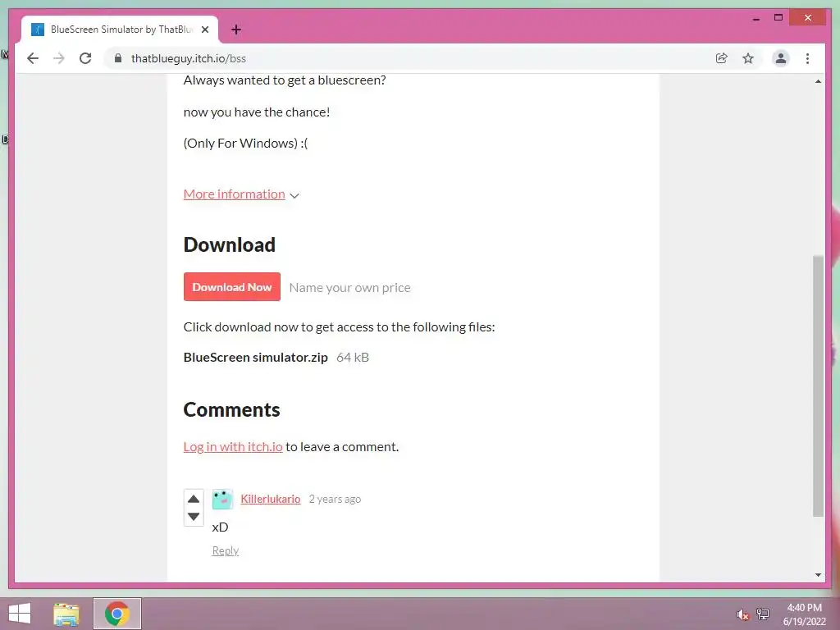Click the page scrollbar thumb
The image size is (840, 630).
818,386
